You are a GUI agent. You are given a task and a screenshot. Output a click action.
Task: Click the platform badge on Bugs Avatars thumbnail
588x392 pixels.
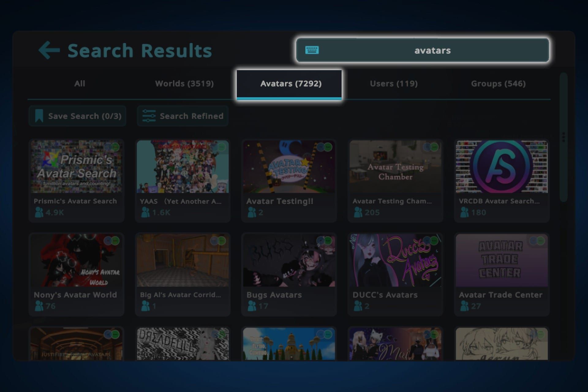tap(324, 241)
